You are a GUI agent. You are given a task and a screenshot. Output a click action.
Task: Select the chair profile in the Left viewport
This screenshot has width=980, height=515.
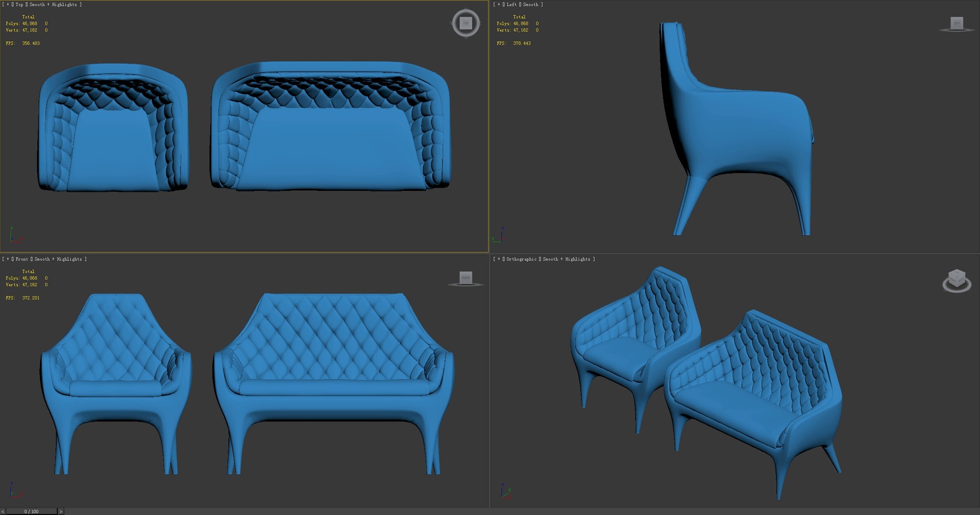click(738, 128)
